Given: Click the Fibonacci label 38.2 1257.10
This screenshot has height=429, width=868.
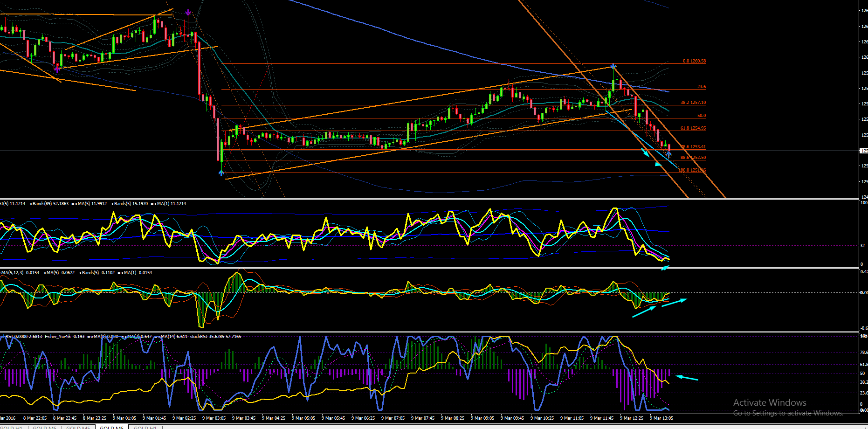Looking at the screenshot, I should [x=693, y=103].
